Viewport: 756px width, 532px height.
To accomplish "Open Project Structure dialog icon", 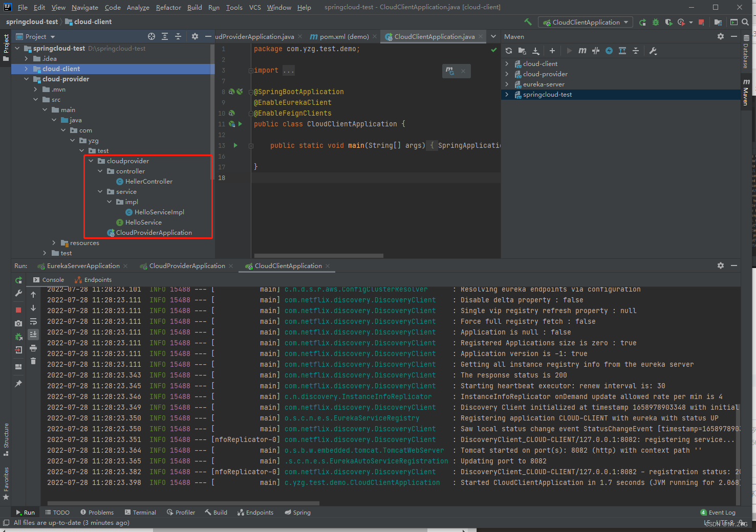I will pos(718,22).
